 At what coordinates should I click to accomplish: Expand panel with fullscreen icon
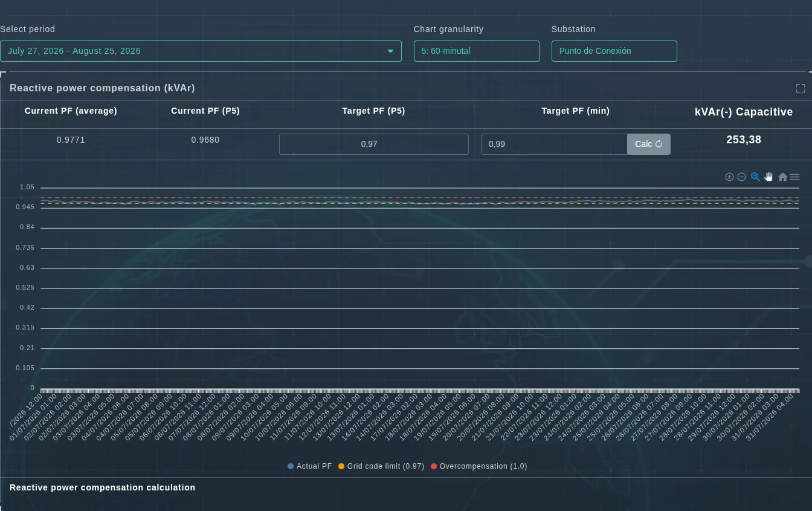pos(801,88)
